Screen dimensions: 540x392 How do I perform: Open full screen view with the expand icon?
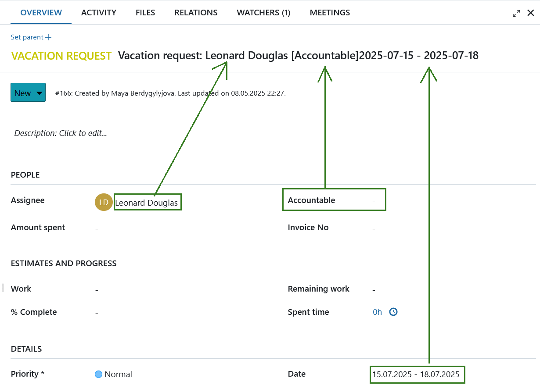click(x=516, y=13)
